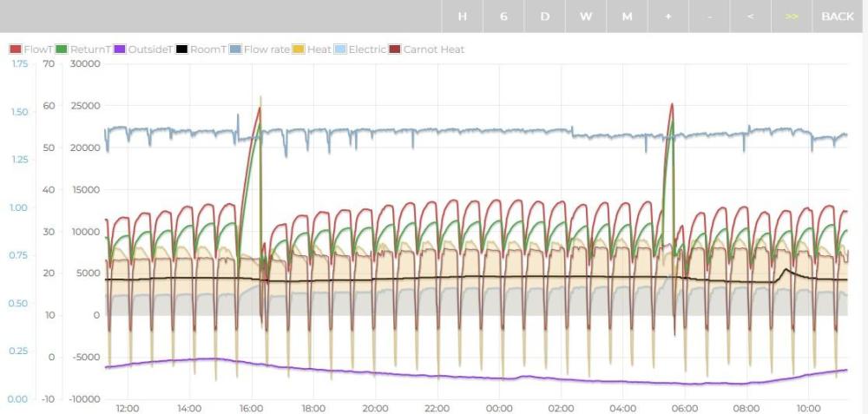868x414 pixels.
Task: Click the Heat legend label
Action: point(319,49)
